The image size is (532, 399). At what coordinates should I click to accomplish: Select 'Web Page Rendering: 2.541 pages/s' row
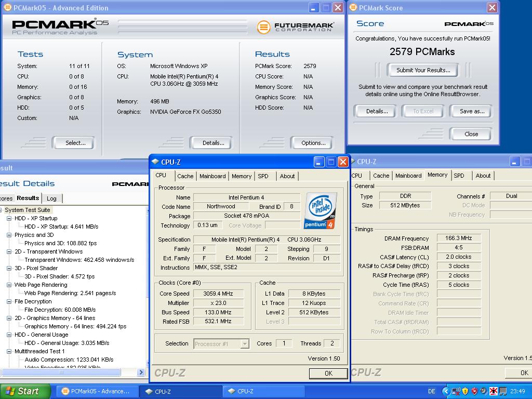(x=70, y=293)
